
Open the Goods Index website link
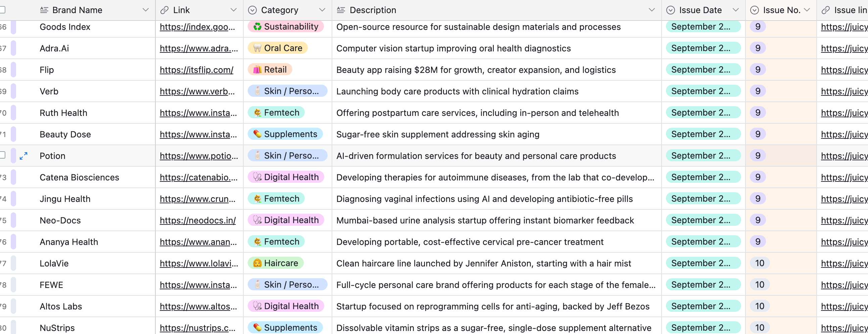[197, 27]
